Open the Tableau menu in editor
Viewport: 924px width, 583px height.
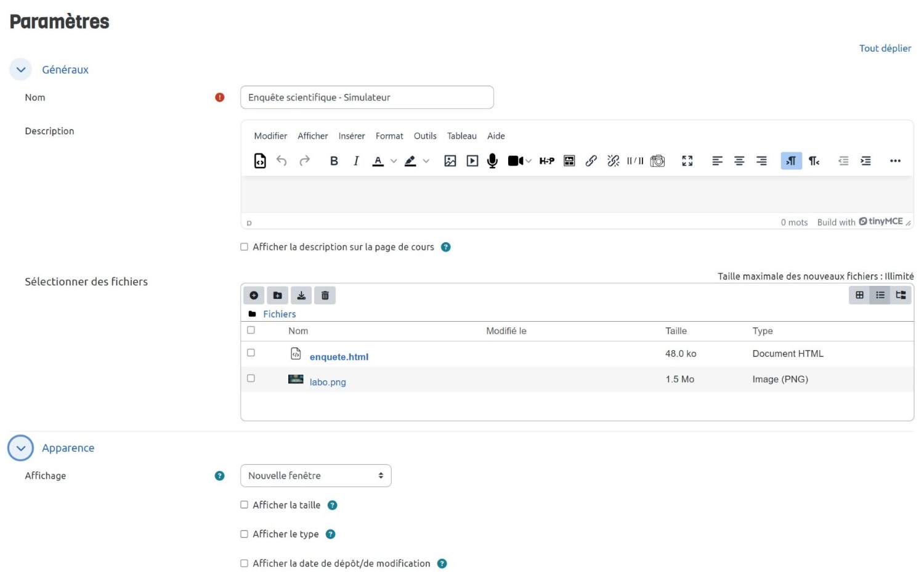pyautogui.click(x=461, y=136)
